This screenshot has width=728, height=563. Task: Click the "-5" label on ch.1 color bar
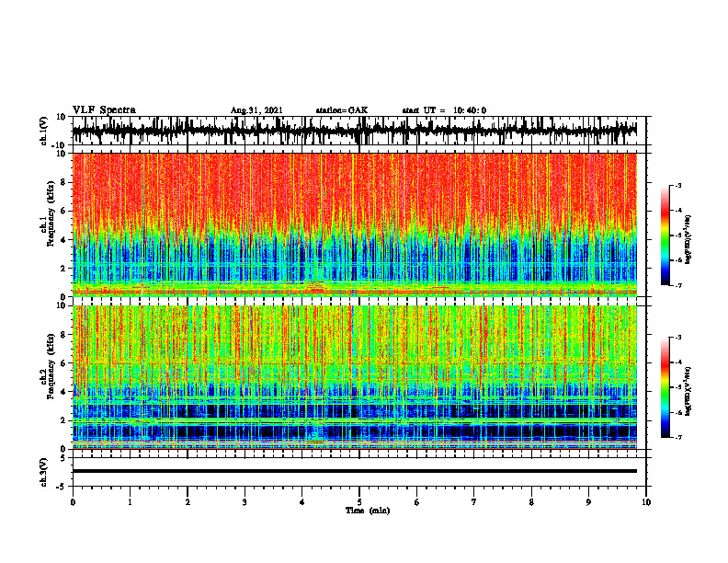(x=677, y=236)
